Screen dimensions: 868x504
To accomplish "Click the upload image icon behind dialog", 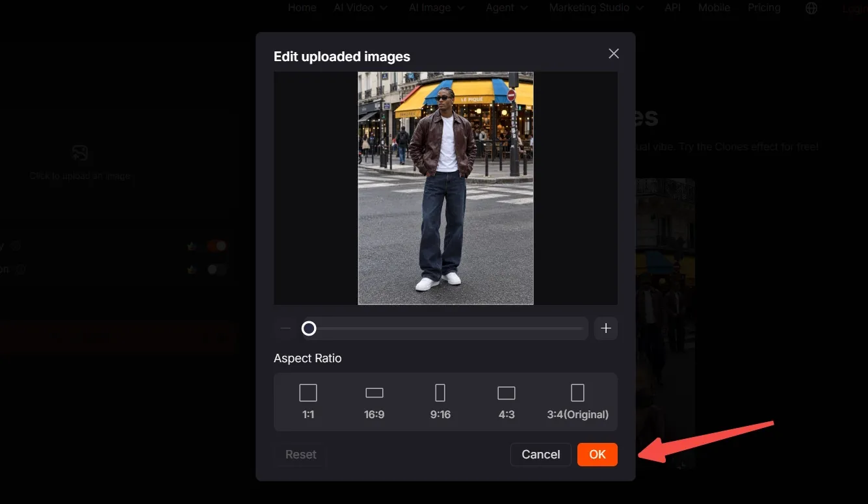I will coord(80,153).
